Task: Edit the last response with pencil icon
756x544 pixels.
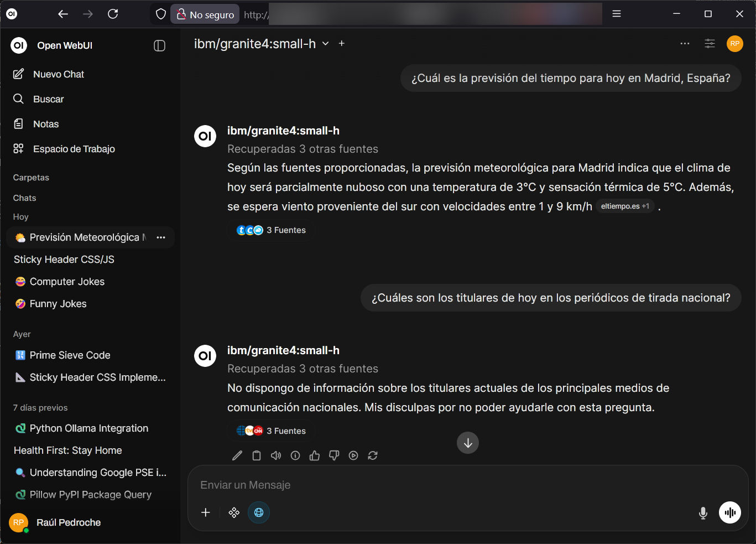Action: 237,455
